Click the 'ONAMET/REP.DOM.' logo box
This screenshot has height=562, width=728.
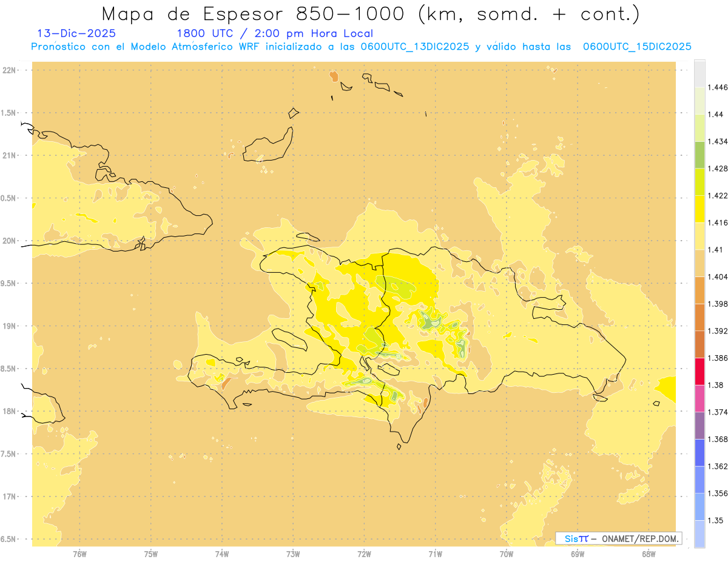619,538
